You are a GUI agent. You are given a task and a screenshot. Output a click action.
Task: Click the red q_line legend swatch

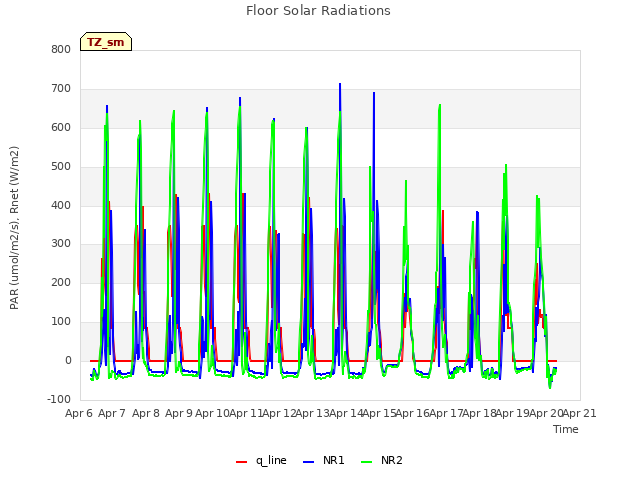click(x=242, y=462)
